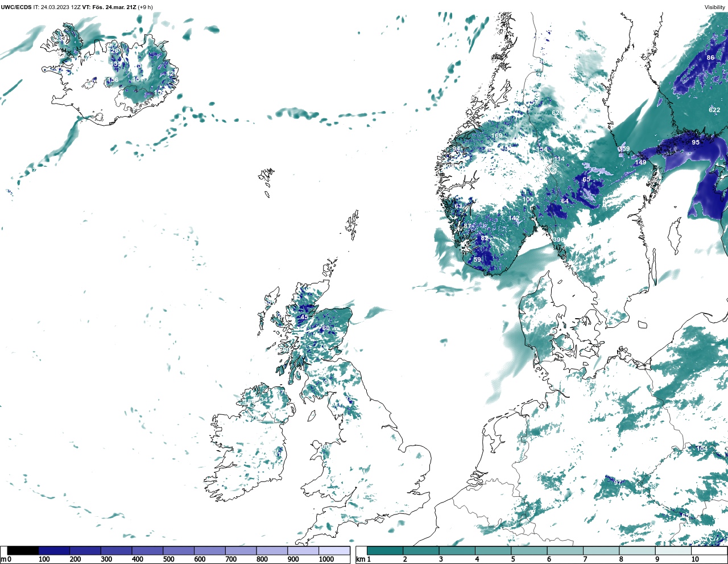
Task: Click the '45' value over Scotland
Action: 304,317
